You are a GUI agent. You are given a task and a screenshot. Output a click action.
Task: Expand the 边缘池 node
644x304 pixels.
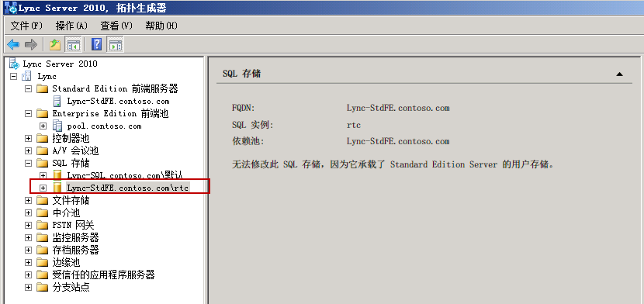29,262
